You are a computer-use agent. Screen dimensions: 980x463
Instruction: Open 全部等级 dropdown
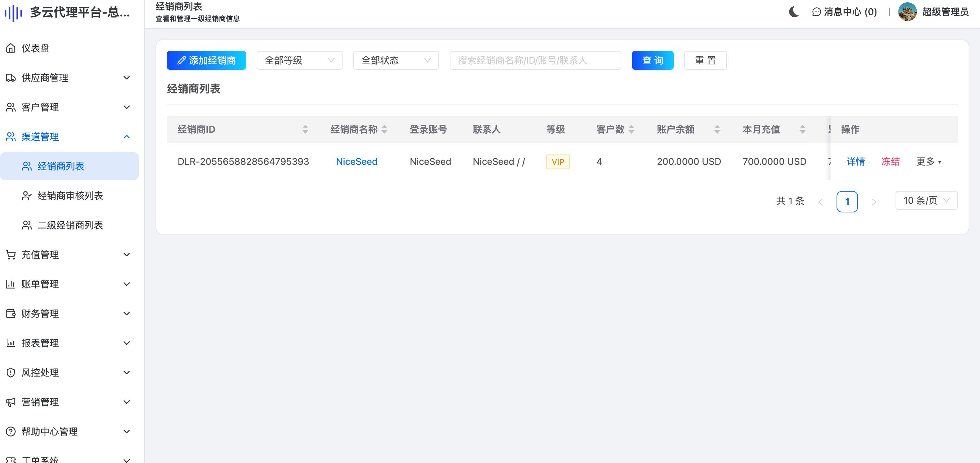(299, 60)
